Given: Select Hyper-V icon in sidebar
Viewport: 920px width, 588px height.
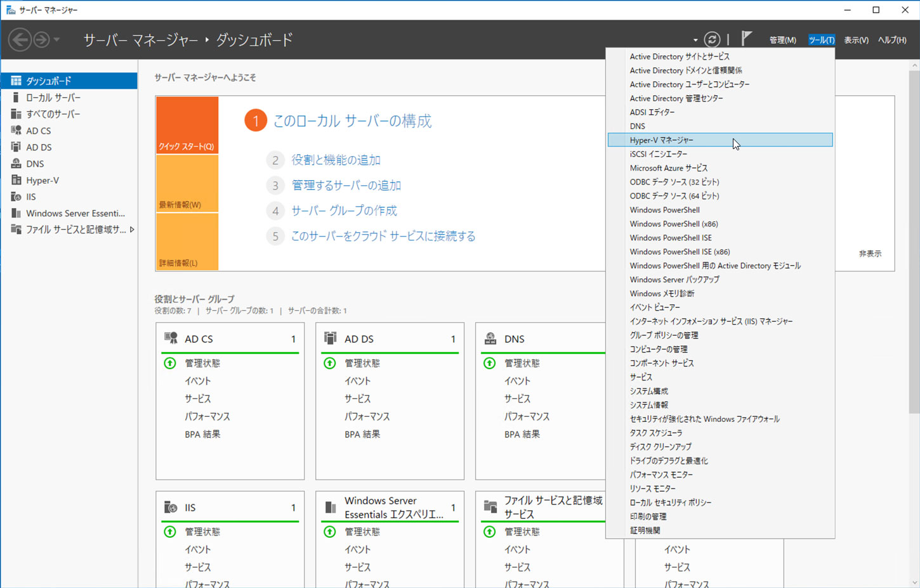Looking at the screenshot, I should coord(16,180).
